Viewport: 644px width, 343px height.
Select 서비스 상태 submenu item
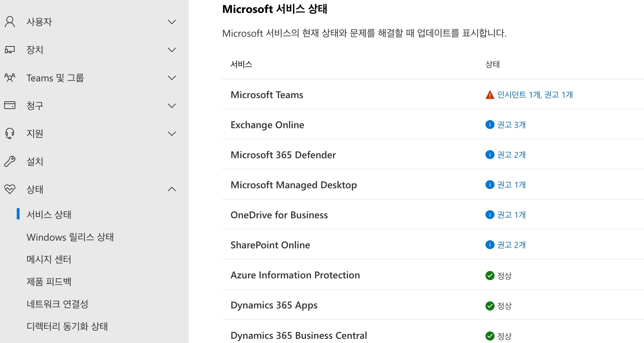[x=49, y=214]
